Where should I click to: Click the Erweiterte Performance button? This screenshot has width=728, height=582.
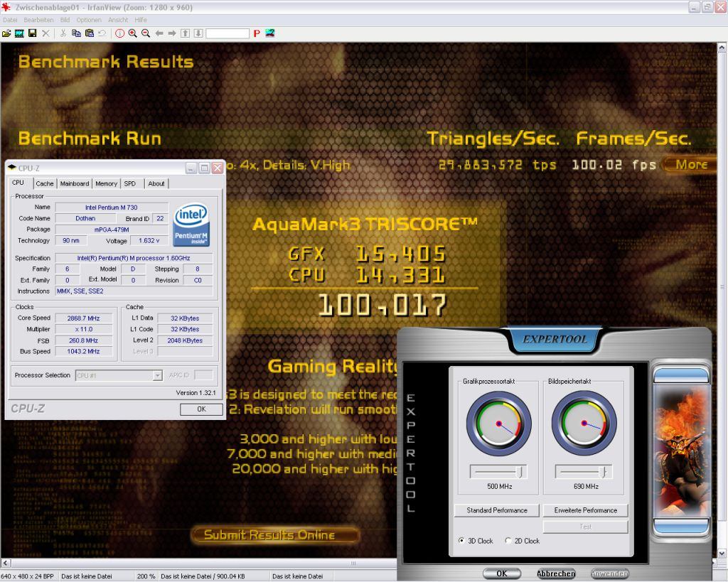tap(586, 510)
